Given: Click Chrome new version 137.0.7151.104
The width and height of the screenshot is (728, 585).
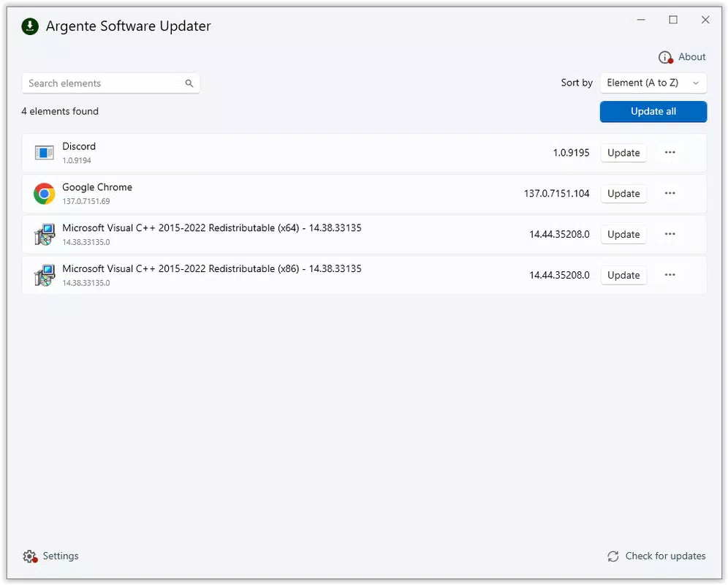Looking at the screenshot, I should [557, 194].
